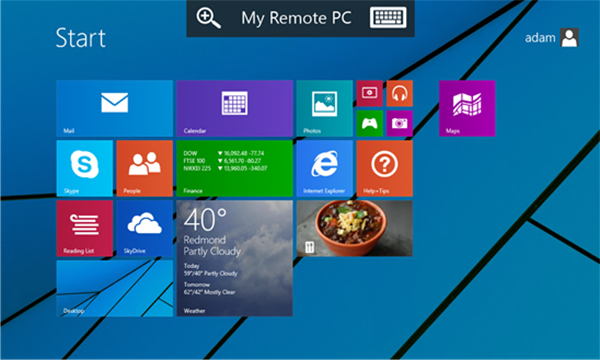Click the Start heading text

point(81,37)
